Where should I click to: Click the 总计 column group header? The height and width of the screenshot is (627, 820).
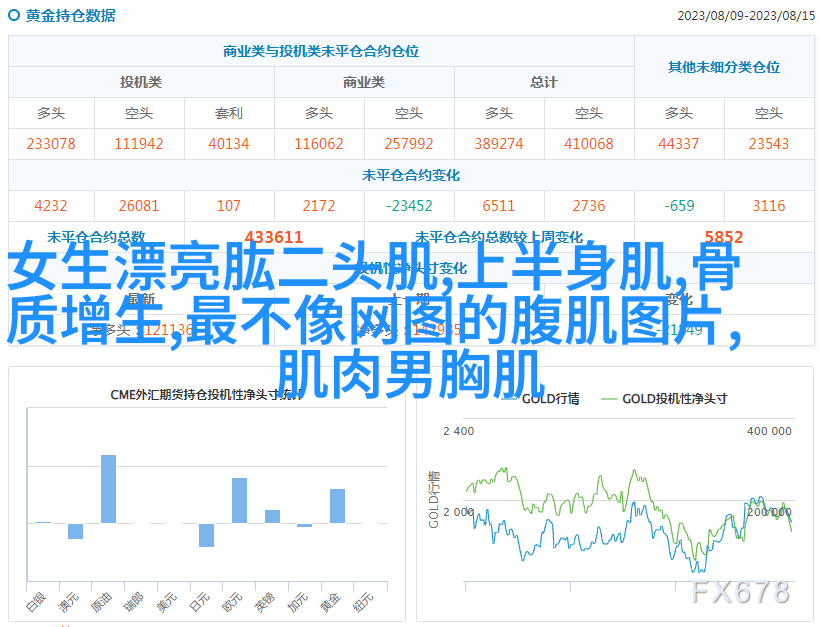pyautogui.click(x=544, y=82)
